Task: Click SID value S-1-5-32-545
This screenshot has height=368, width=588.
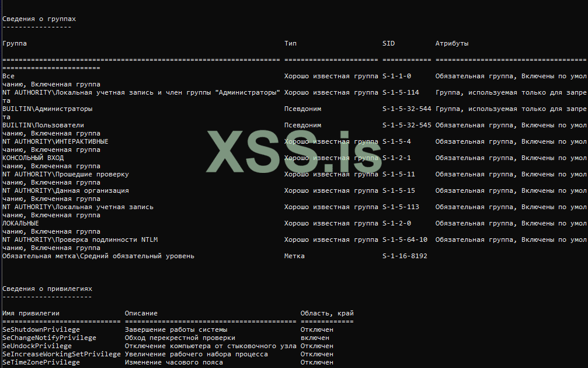Action: [x=407, y=125]
